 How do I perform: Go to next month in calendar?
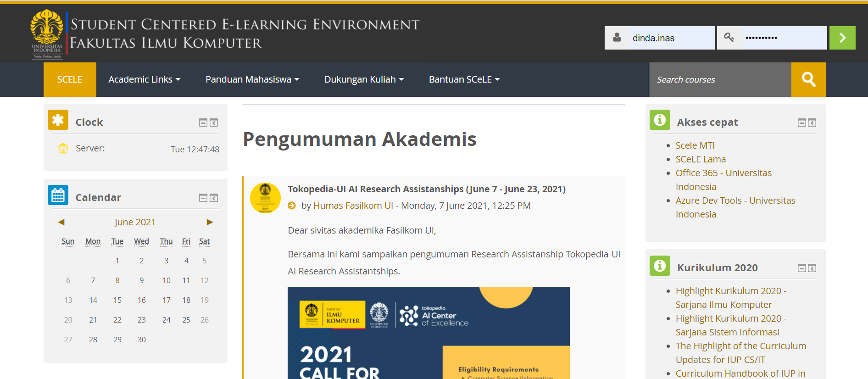click(x=210, y=222)
